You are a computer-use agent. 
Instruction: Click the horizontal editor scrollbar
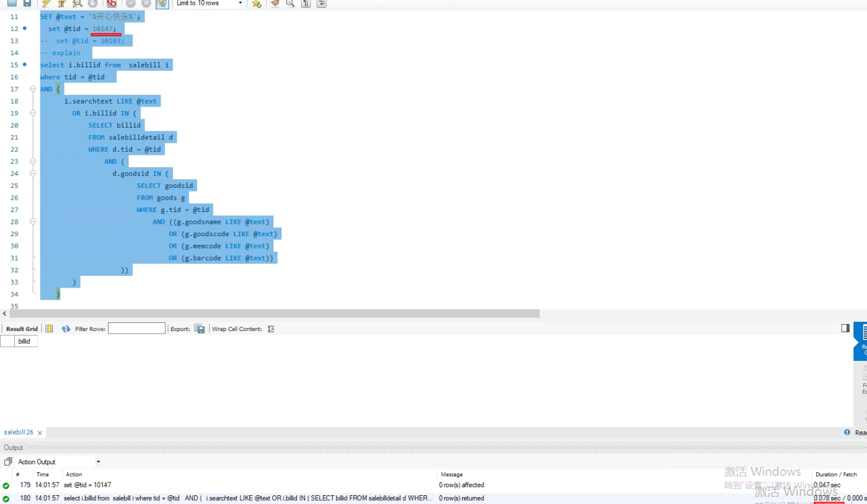[274, 314]
